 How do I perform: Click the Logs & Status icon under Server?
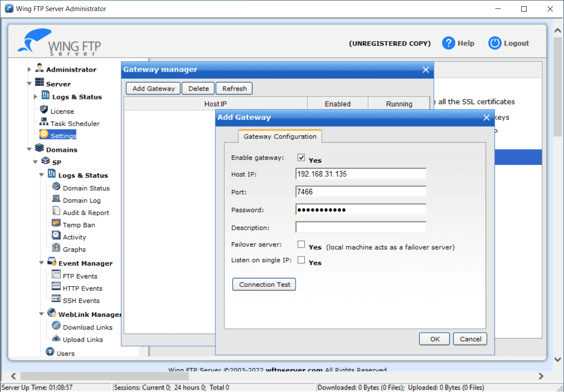coord(45,96)
